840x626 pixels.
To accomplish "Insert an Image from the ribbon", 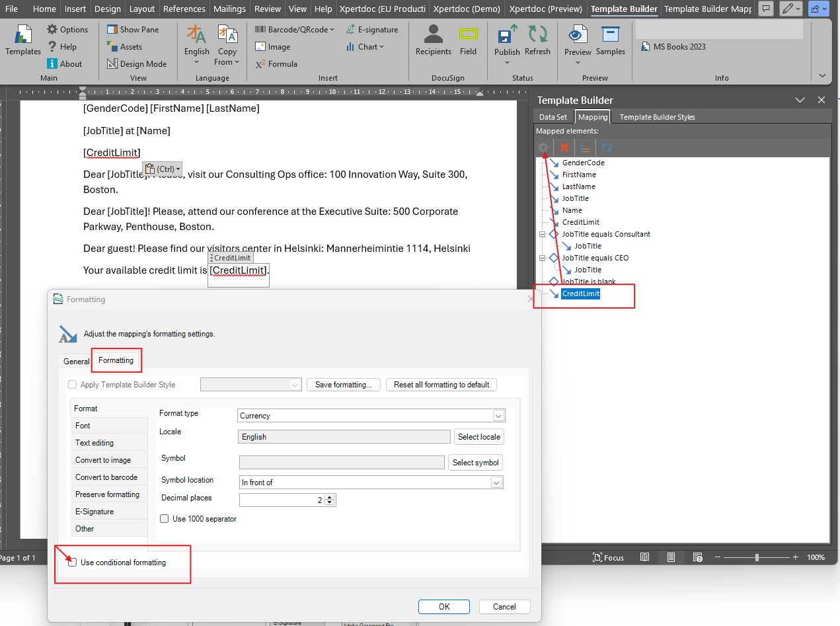I will click(x=272, y=47).
